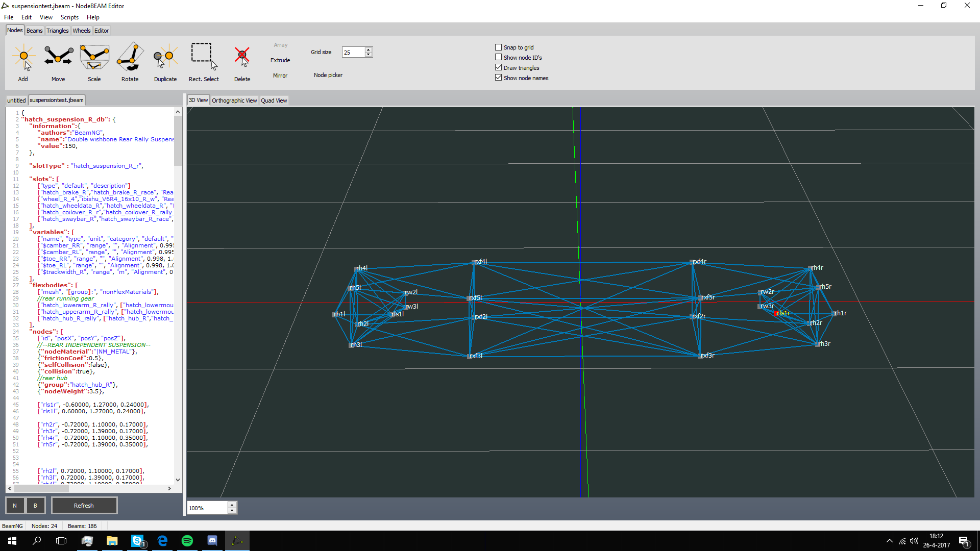This screenshot has width=980, height=551.
Task: Activate the Rect. Select tool
Action: (204, 62)
